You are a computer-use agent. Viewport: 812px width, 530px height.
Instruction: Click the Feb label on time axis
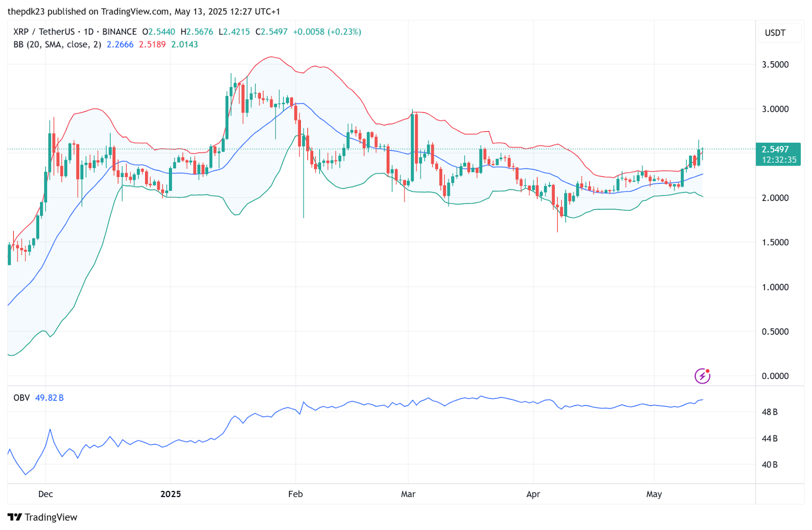pos(295,494)
